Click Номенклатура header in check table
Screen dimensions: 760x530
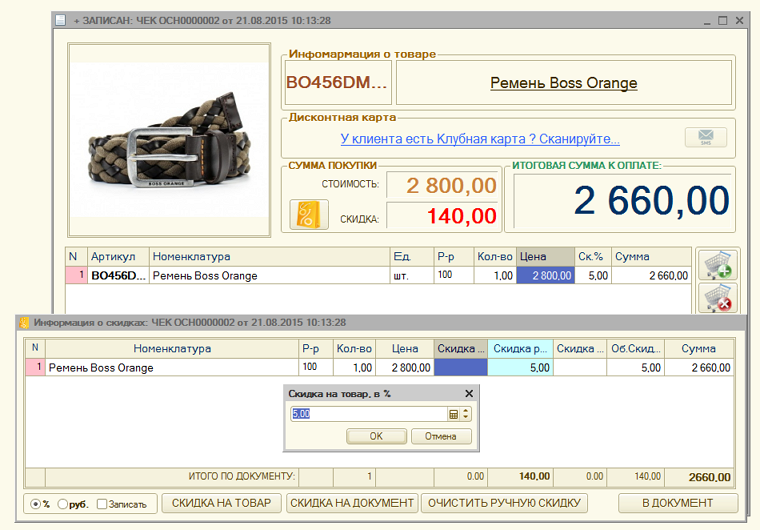pyautogui.click(x=269, y=257)
